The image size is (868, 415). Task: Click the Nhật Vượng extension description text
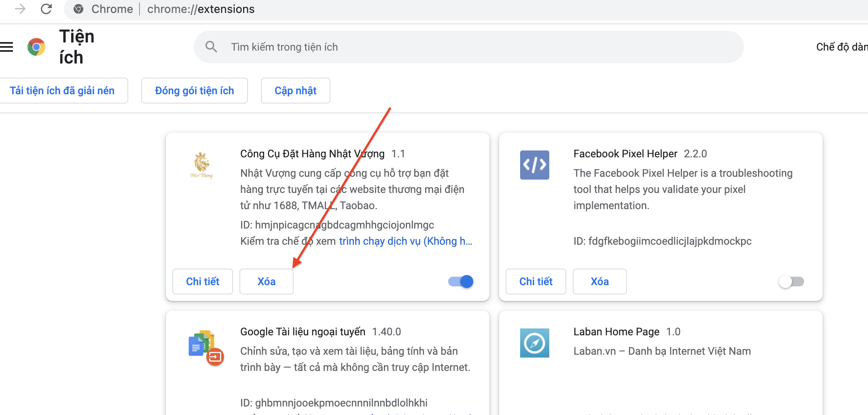[x=352, y=189]
